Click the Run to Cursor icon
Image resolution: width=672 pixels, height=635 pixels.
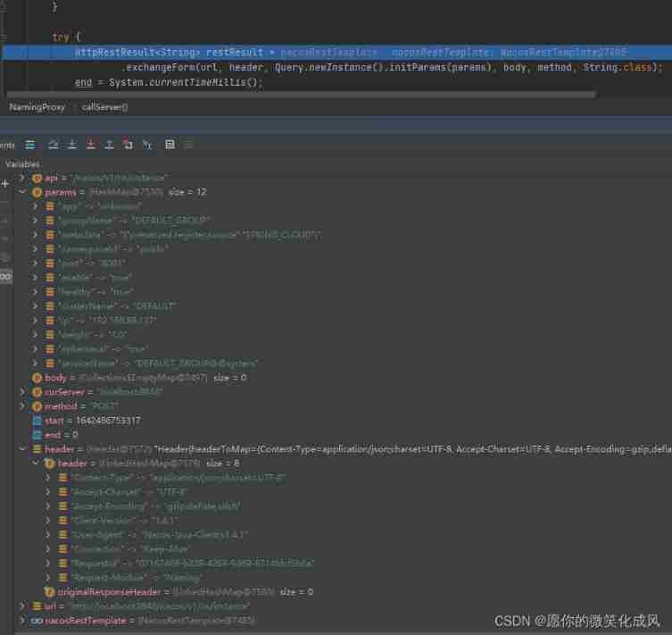147,145
